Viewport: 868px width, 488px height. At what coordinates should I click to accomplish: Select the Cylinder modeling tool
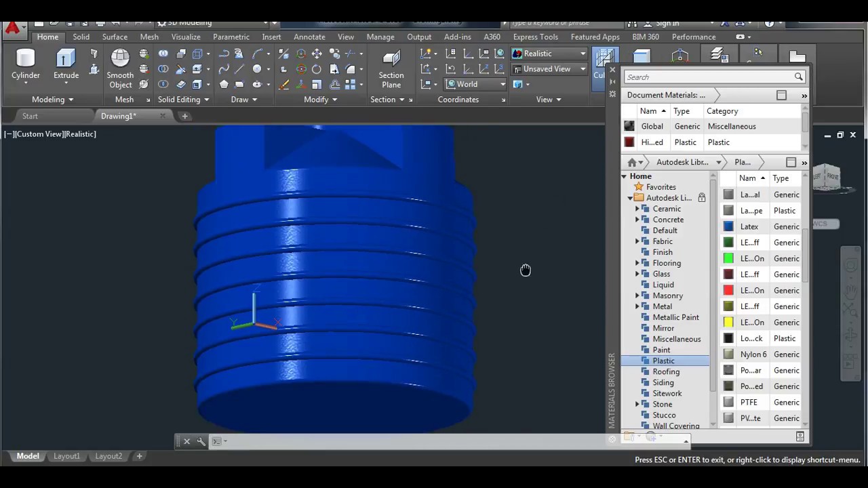click(x=25, y=65)
